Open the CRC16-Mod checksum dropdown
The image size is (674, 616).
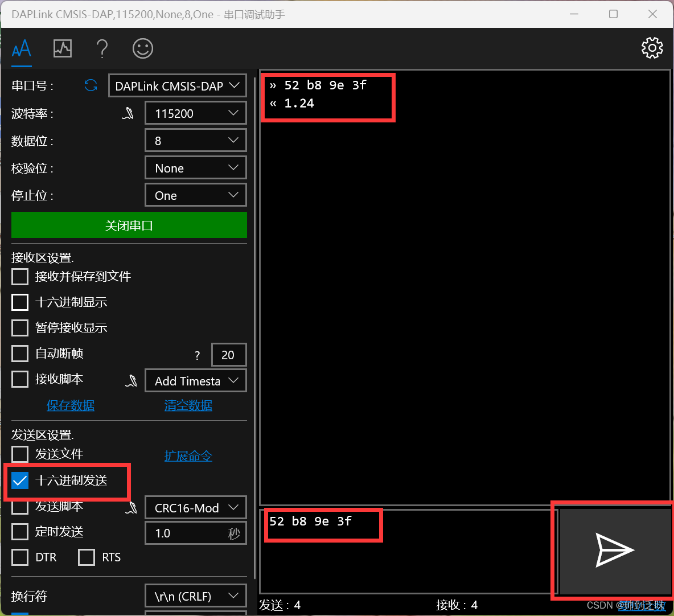195,507
